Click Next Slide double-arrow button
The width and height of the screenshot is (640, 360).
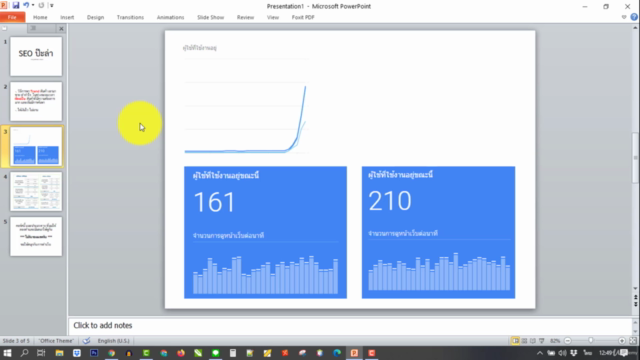[635, 304]
